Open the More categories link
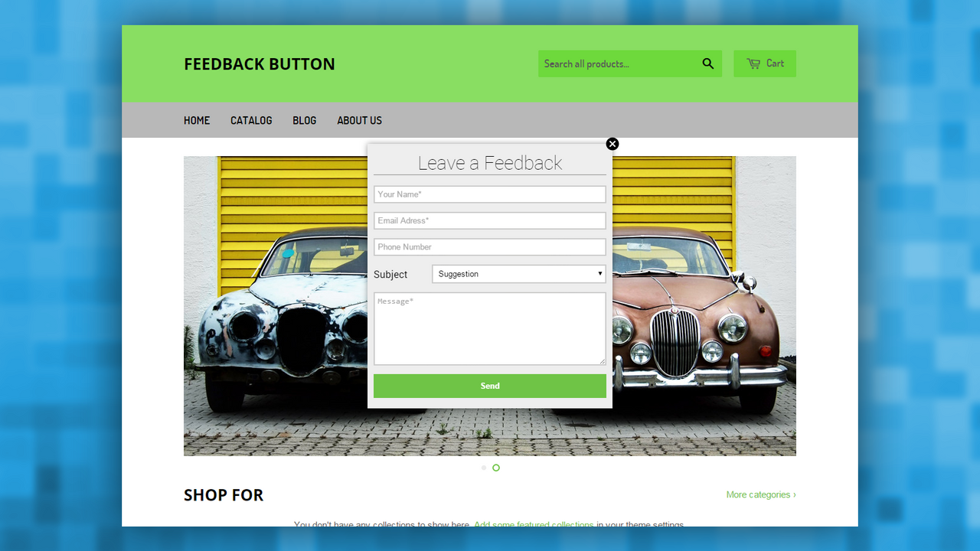The height and width of the screenshot is (551, 980). [761, 494]
